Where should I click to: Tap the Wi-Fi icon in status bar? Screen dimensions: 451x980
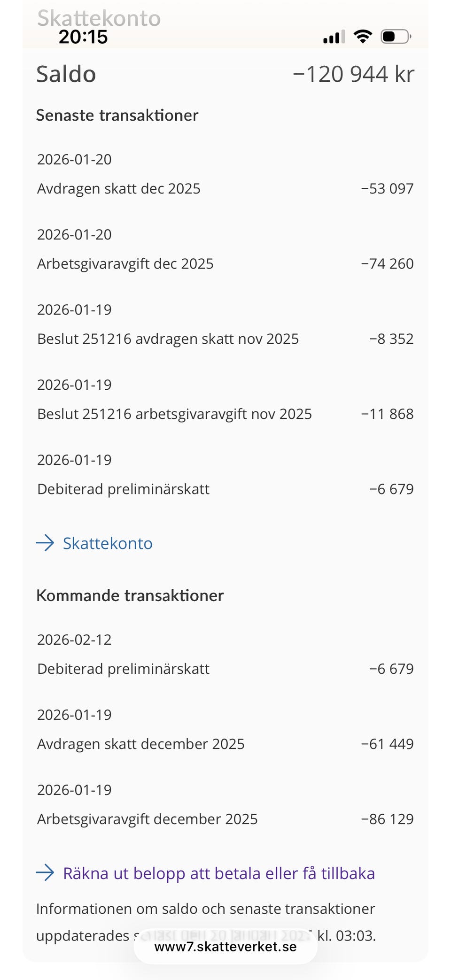pos(362,36)
